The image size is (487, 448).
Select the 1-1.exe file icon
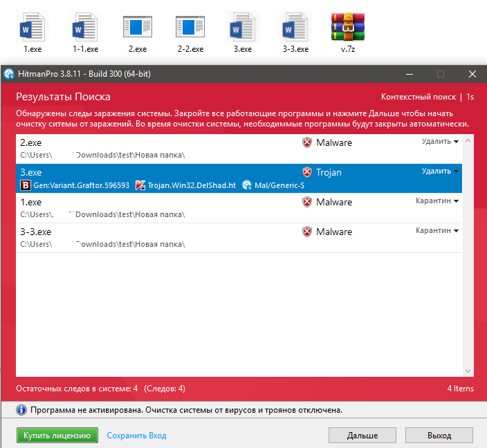pos(85,27)
